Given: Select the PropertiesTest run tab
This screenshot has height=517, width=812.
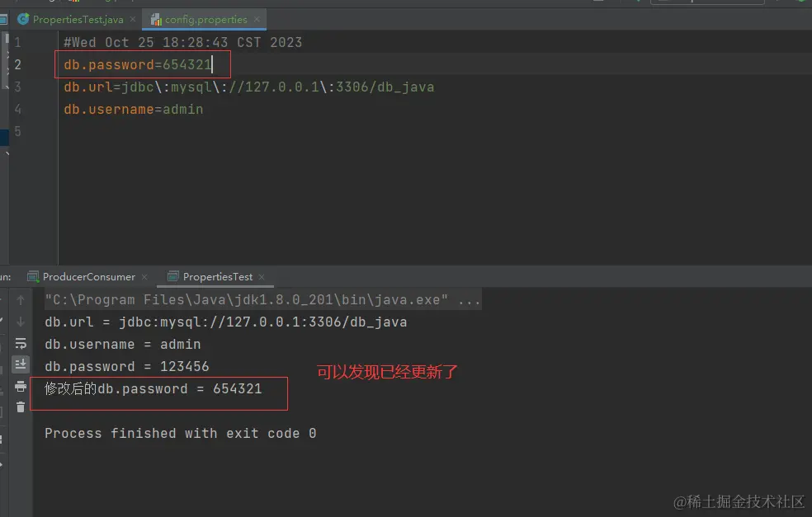Looking at the screenshot, I should (x=218, y=277).
